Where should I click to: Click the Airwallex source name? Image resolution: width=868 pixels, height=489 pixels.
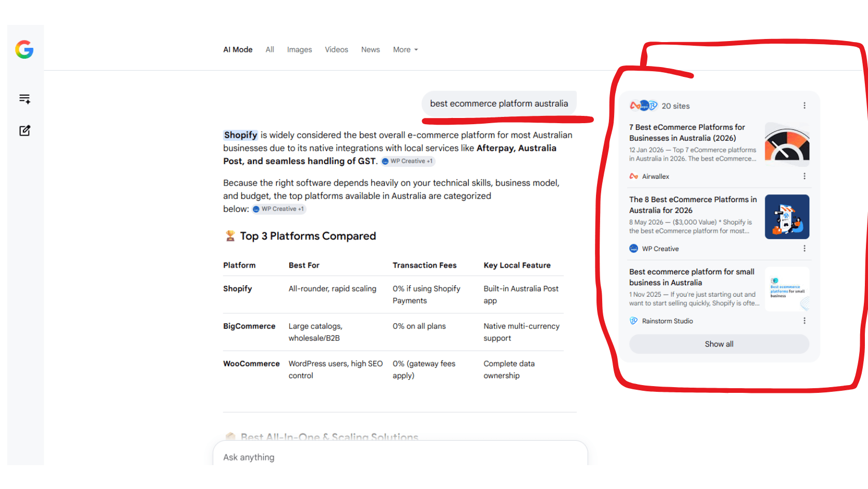point(655,176)
